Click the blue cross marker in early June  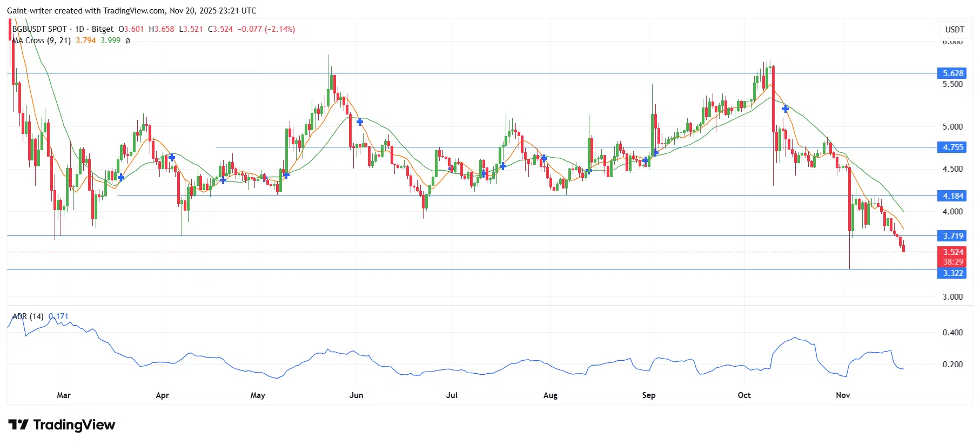point(360,122)
